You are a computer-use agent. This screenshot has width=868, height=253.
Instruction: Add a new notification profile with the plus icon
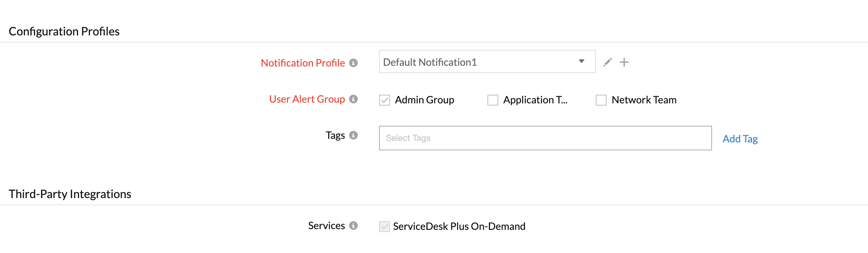click(x=624, y=62)
